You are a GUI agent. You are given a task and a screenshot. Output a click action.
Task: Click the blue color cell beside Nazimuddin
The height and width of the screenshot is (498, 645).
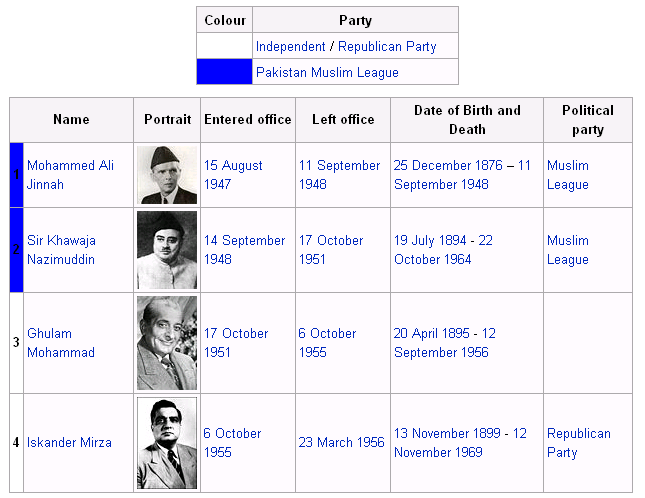click(16, 250)
